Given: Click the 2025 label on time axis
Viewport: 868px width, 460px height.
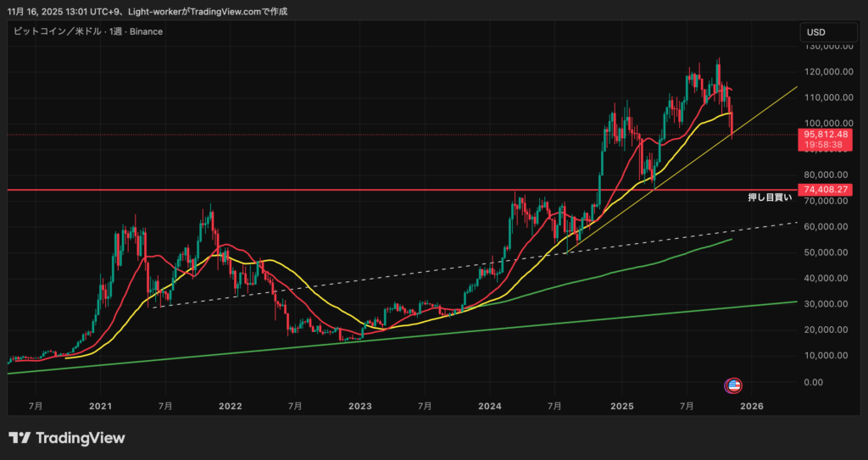Looking at the screenshot, I should pos(621,407).
